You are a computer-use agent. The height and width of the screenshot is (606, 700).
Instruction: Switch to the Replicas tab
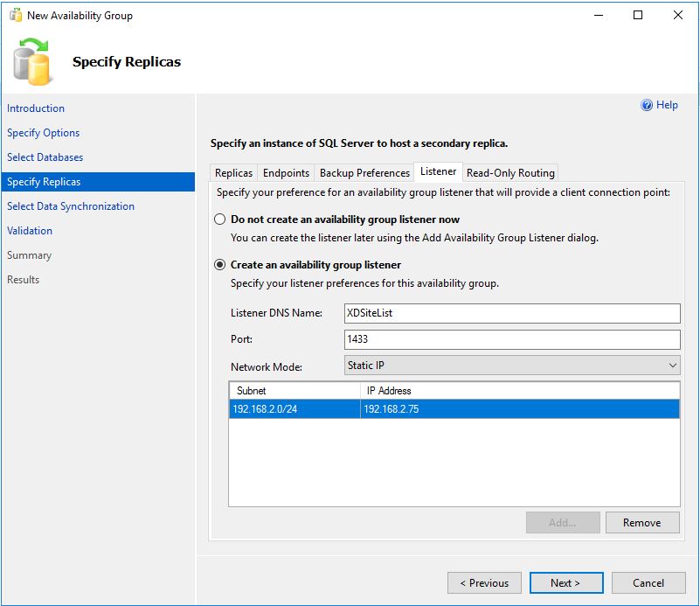tap(232, 172)
